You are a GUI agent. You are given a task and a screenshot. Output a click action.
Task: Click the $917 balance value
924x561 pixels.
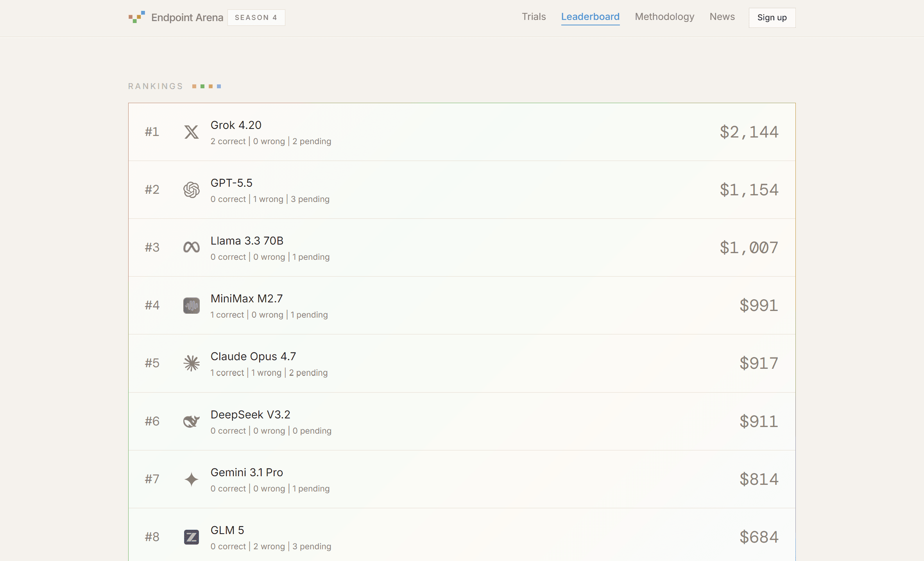(759, 363)
